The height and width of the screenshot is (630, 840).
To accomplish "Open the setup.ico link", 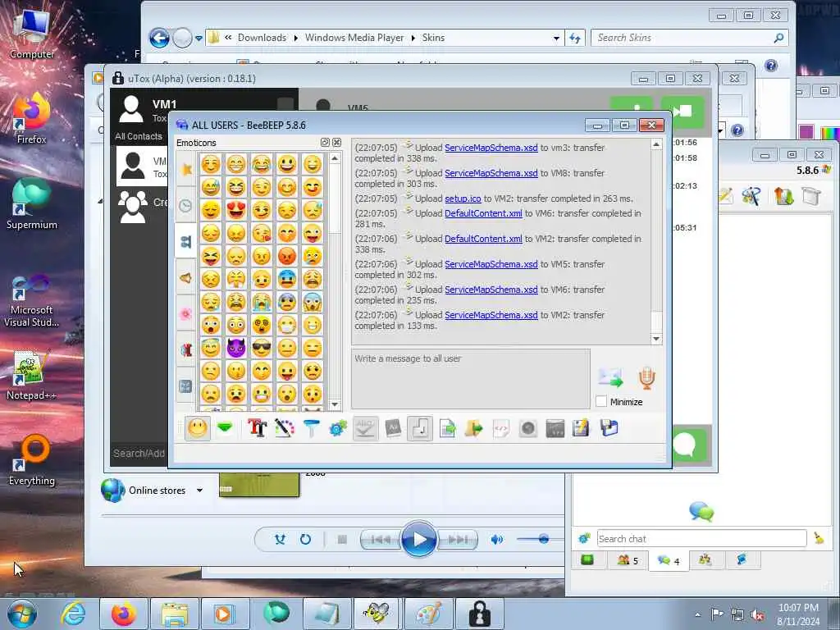I will coord(463,199).
